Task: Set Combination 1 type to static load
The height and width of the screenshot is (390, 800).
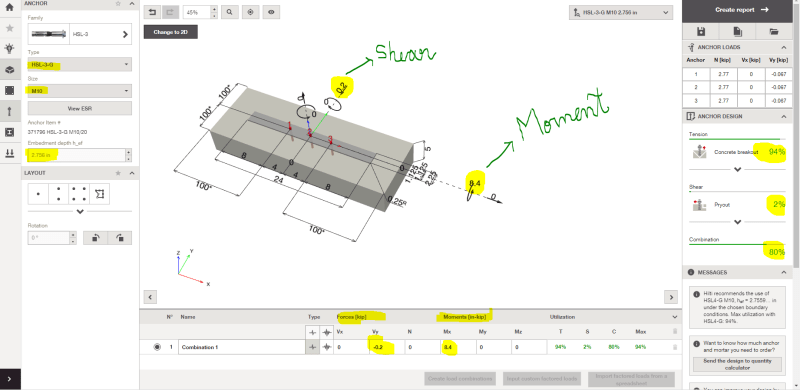Action: pos(312,347)
